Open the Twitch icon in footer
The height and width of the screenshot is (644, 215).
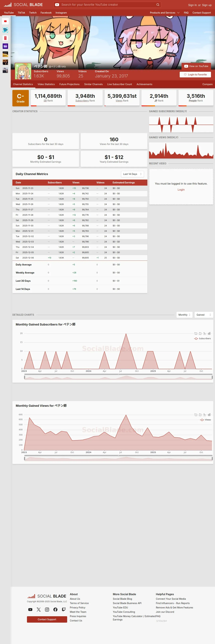coord(64,610)
